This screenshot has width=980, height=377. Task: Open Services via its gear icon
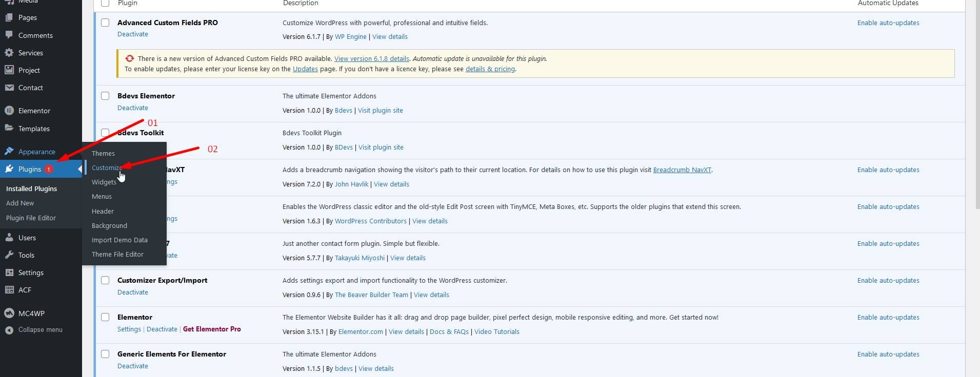(9, 53)
